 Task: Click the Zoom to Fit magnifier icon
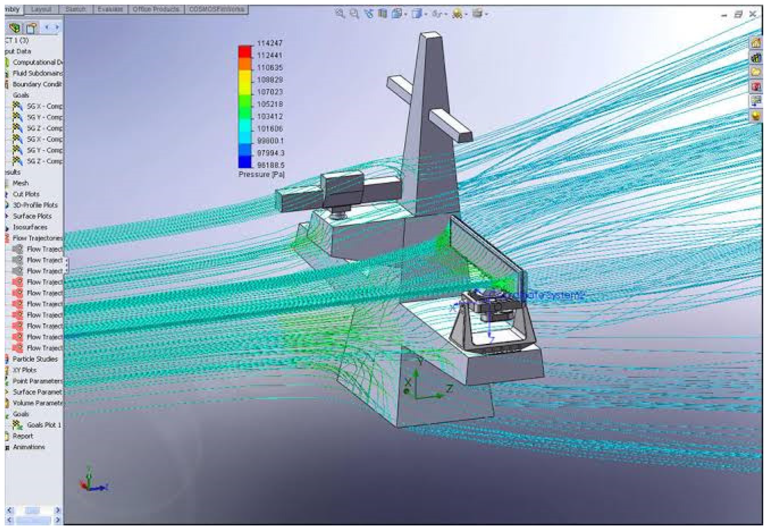coord(339,14)
